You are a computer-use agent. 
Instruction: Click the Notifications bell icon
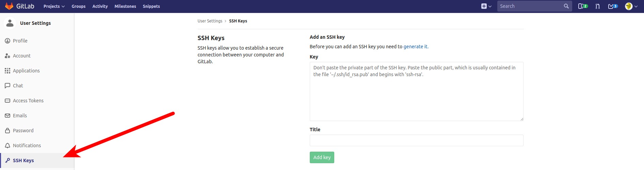[7, 146]
